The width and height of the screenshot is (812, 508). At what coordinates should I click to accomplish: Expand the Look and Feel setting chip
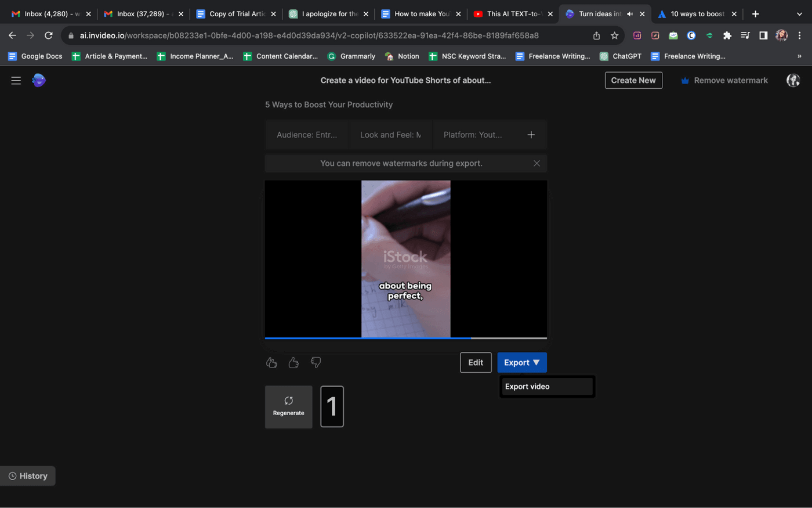pyautogui.click(x=390, y=135)
